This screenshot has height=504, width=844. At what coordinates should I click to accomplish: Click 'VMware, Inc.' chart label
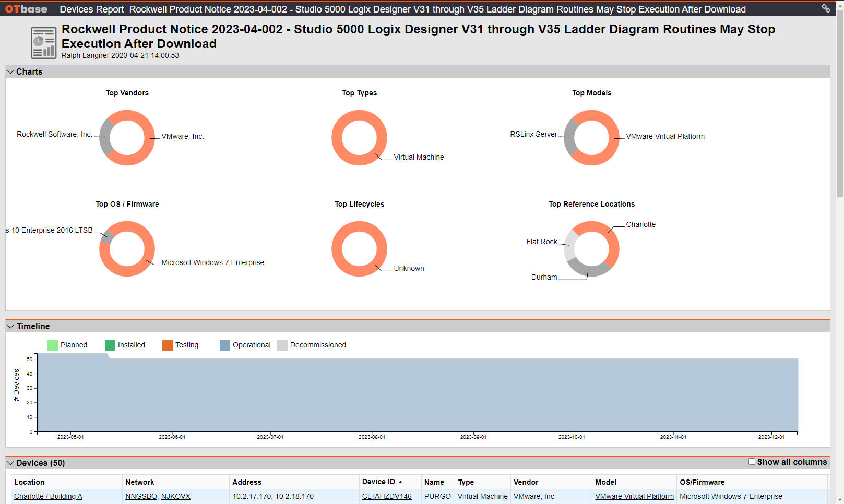(183, 136)
